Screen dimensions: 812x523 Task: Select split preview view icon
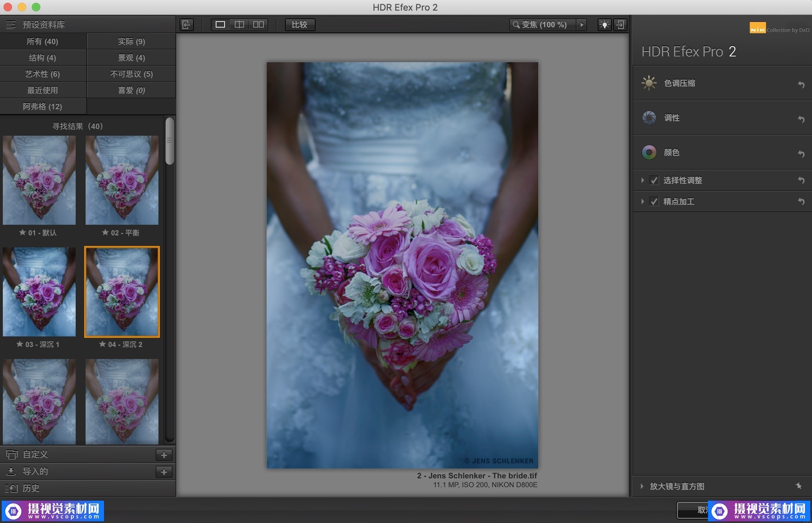pos(239,25)
